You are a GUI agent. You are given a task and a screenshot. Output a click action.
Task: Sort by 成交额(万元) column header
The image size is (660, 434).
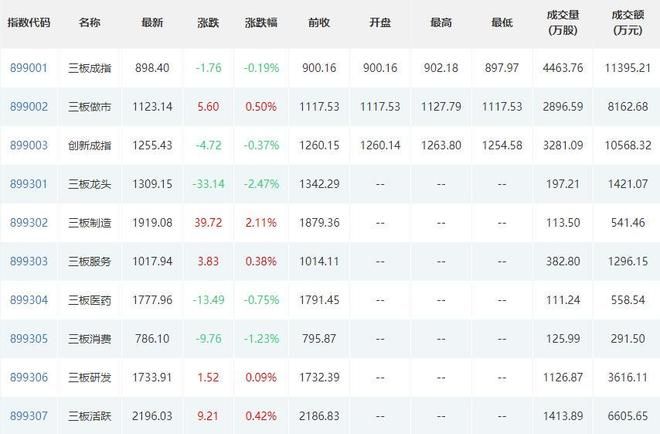(628, 23)
